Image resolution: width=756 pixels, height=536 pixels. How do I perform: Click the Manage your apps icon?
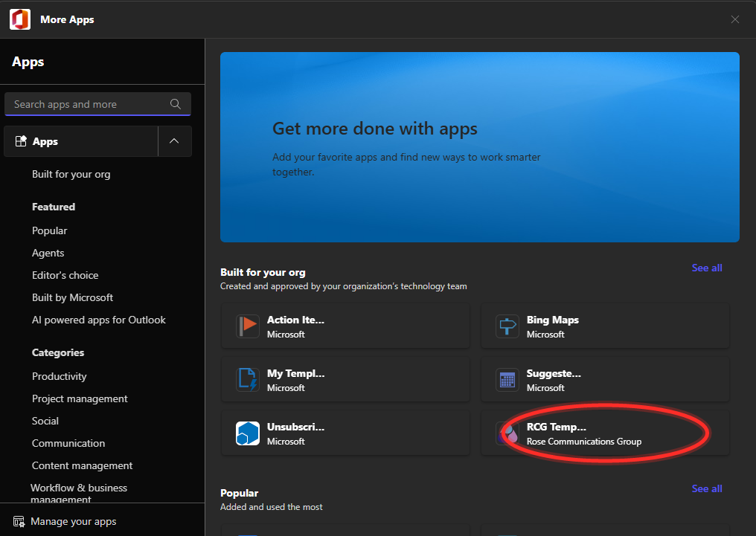click(19, 522)
